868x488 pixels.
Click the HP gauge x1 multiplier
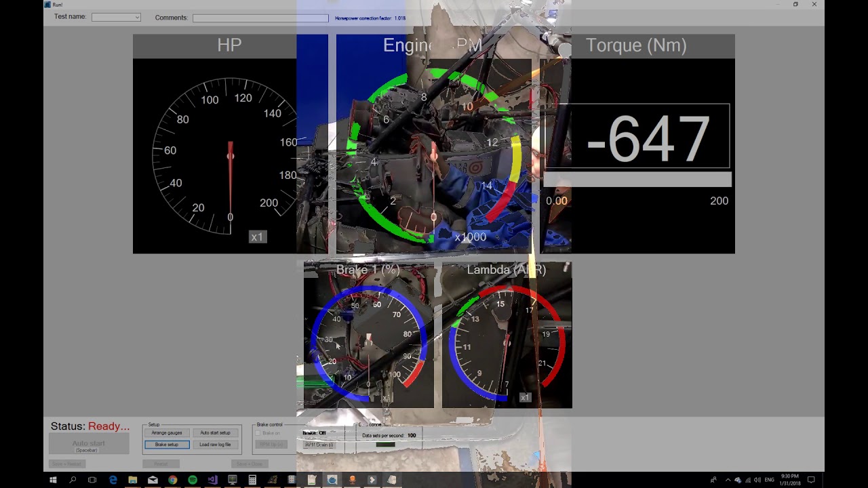[257, 237]
